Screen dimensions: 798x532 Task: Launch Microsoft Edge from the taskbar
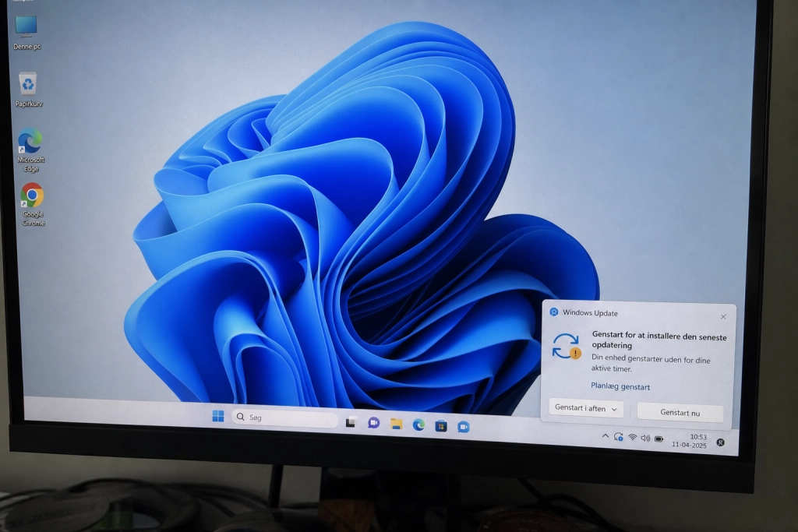418,425
